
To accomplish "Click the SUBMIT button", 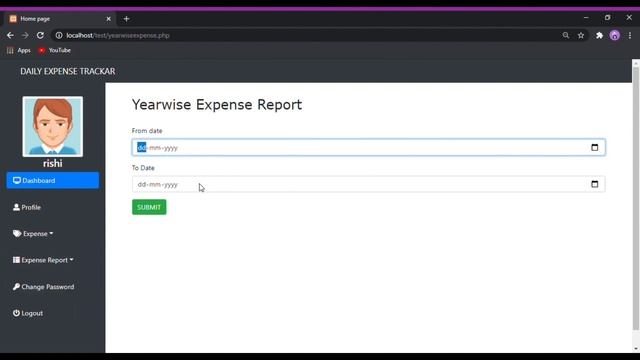I will click(x=149, y=207).
